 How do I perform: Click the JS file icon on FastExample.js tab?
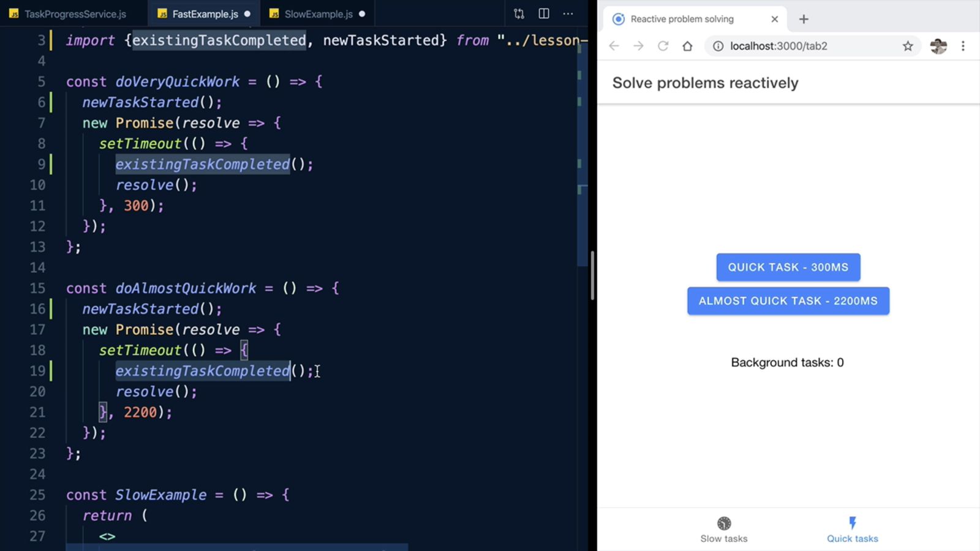pos(162,13)
